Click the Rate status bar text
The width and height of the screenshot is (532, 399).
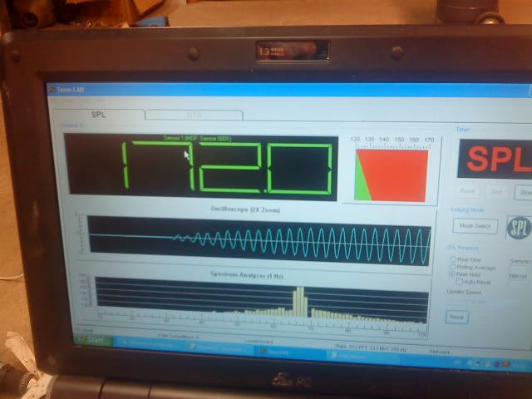point(372,347)
